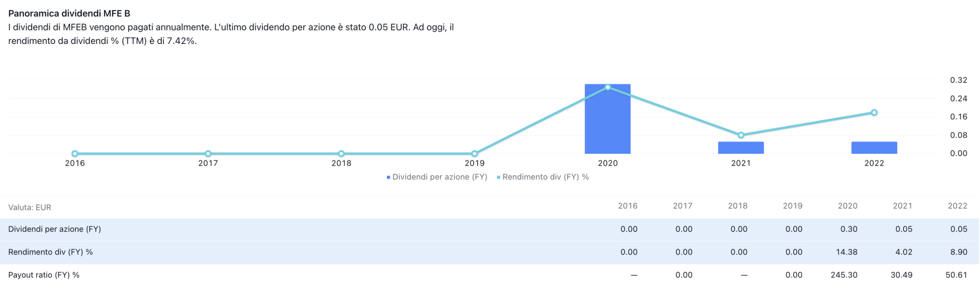This screenshot has height=284, width=980.
Task: Click the 2017 line data point
Action: (x=208, y=153)
